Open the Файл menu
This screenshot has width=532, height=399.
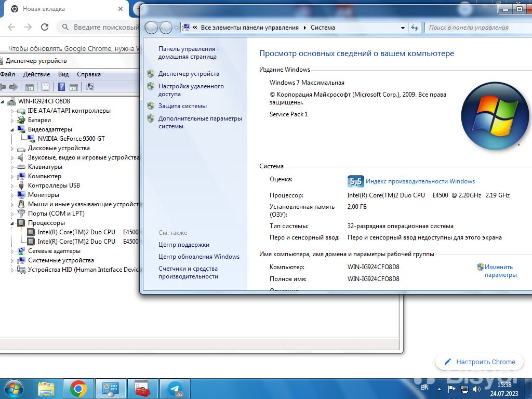7,74
